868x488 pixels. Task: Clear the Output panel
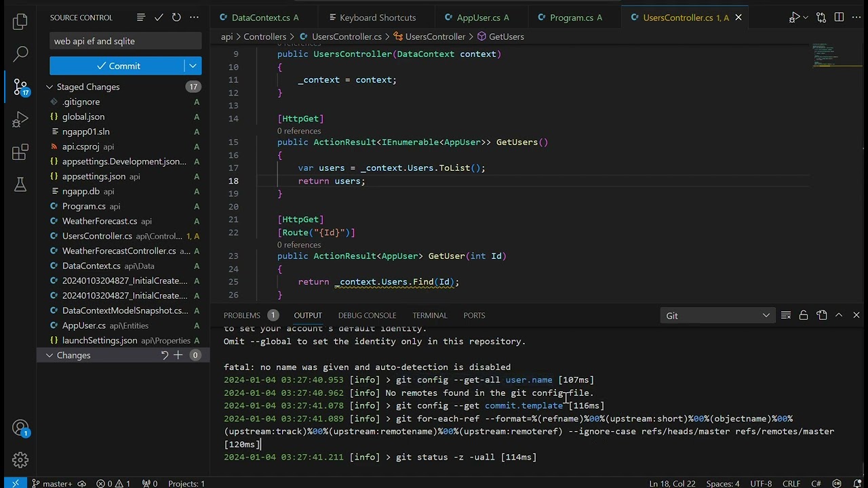click(786, 315)
